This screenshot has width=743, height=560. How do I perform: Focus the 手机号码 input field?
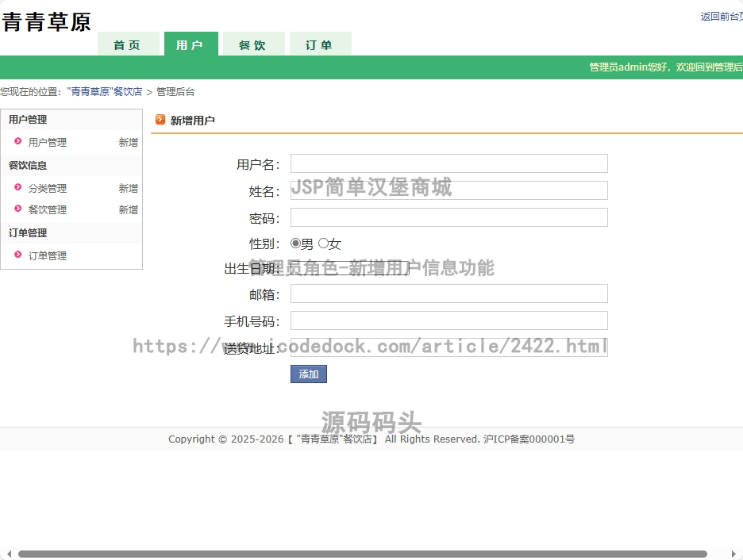[448, 320]
